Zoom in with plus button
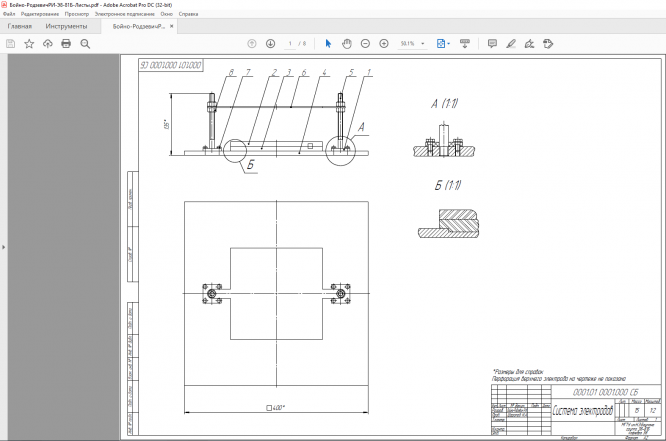666x441 pixels. (384, 44)
